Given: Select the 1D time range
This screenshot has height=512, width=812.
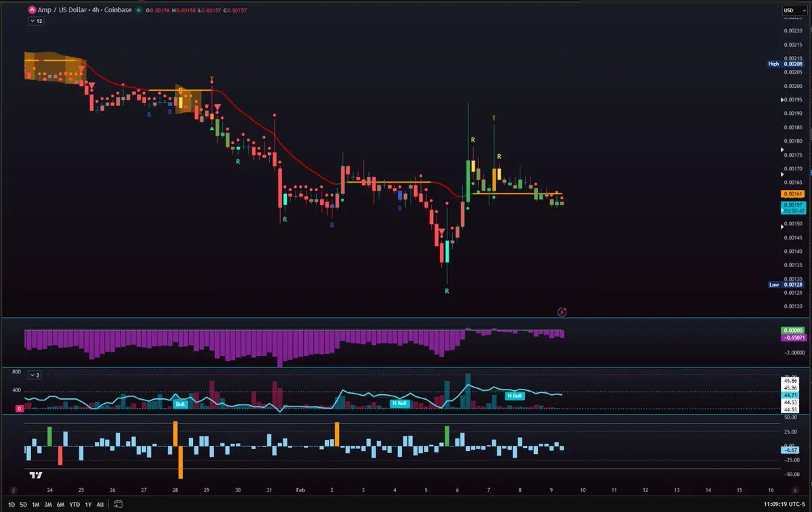Looking at the screenshot, I should (x=12, y=504).
